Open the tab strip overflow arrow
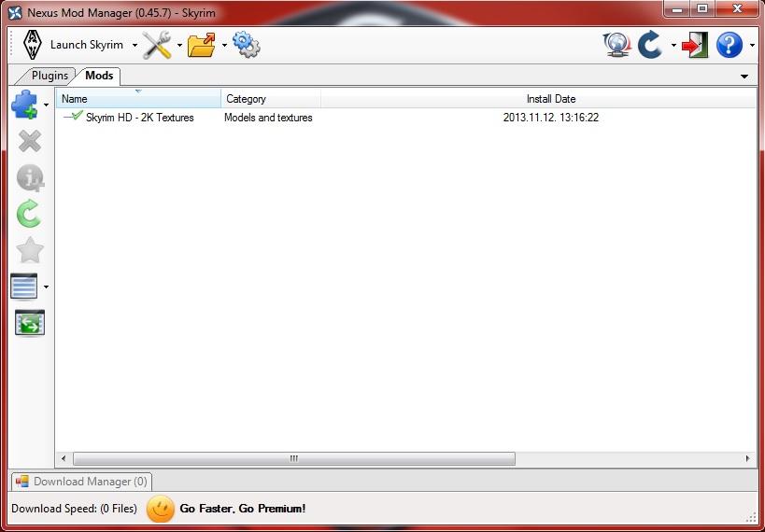This screenshot has height=532, width=765. 744,77
